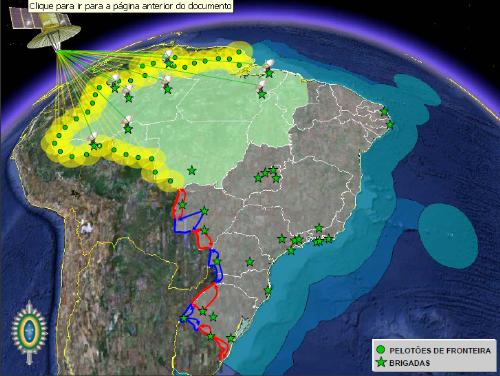Click the southernmost coastal star by the red zone
The image size is (500, 376).
click(x=231, y=338)
